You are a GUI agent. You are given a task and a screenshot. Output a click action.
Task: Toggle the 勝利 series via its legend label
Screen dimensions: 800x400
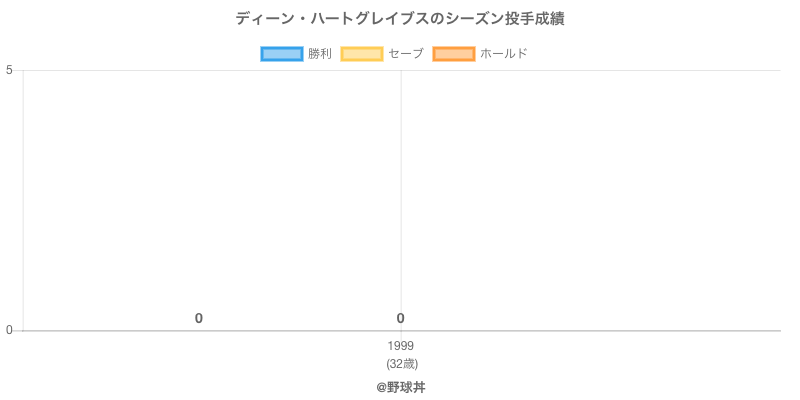(320, 54)
